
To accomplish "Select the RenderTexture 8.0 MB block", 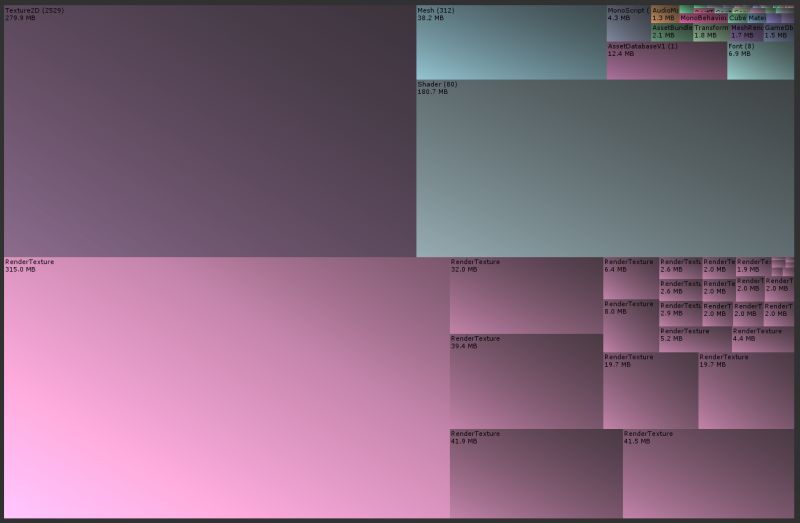I will coord(631,326).
